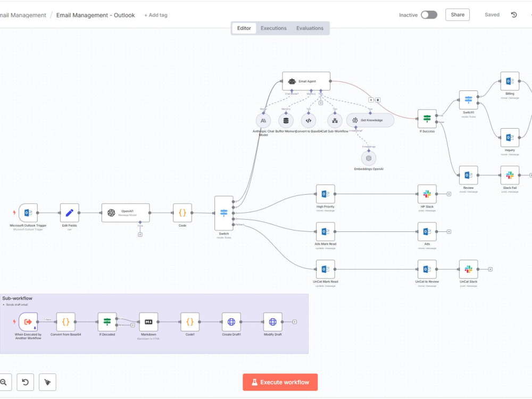Open the Convert to Base64 tool node
This screenshot has width=532, height=399.
[x=309, y=120]
